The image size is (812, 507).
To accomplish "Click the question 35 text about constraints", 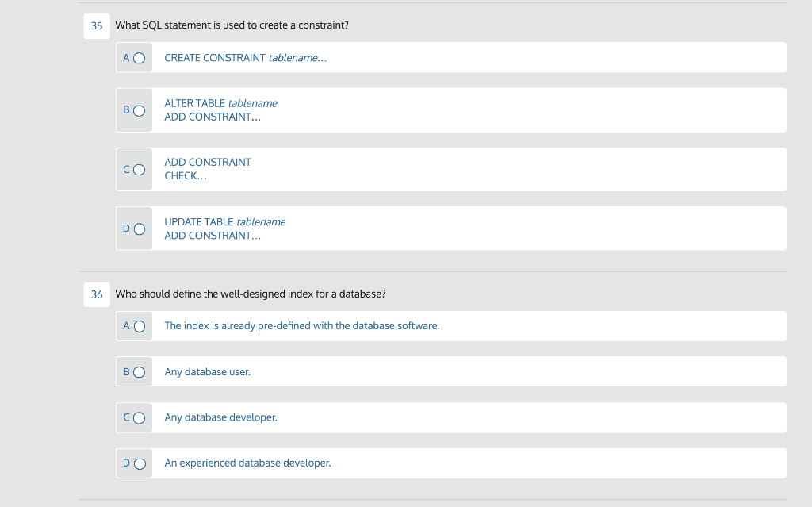I will 233,25.
